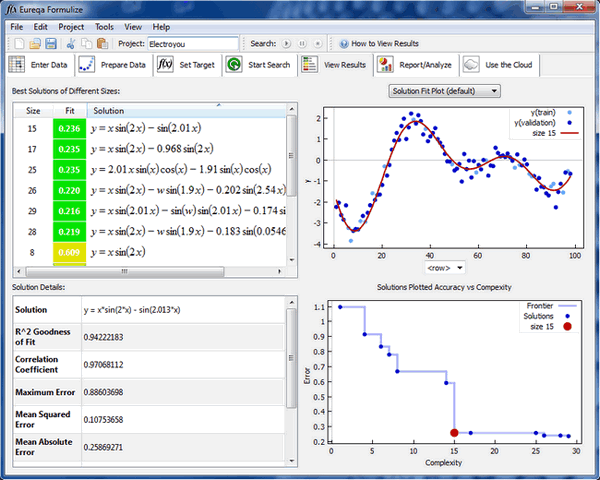600x480 pixels.
Task: Click the scissors cut icon
Action: pos(71,44)
